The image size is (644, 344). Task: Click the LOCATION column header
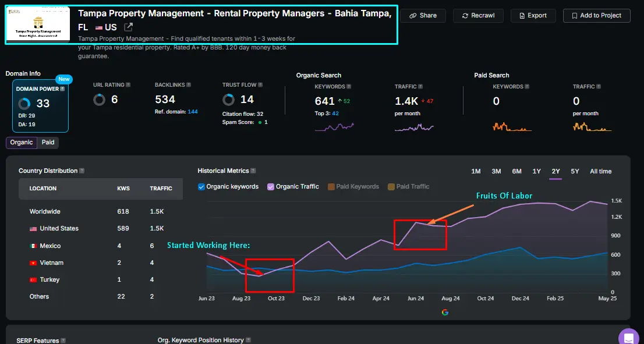click(x=43, y=189)
